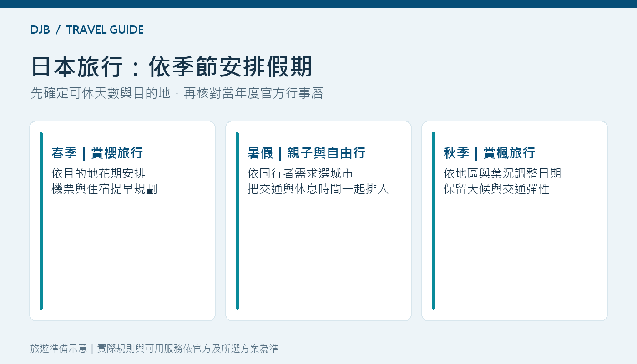
Task: Open the 暑假｜親子與自由行 card heading
Action: tap(307, 153)
